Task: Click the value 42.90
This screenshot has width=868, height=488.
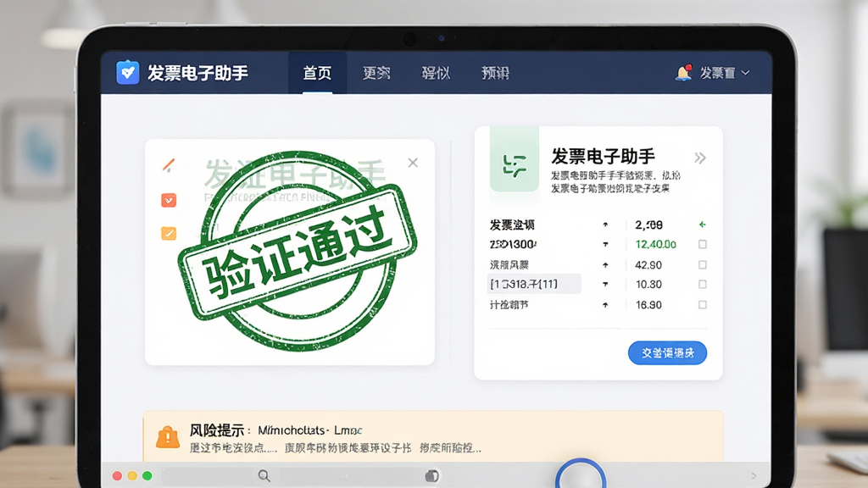Action: click(x=648, y=265)
